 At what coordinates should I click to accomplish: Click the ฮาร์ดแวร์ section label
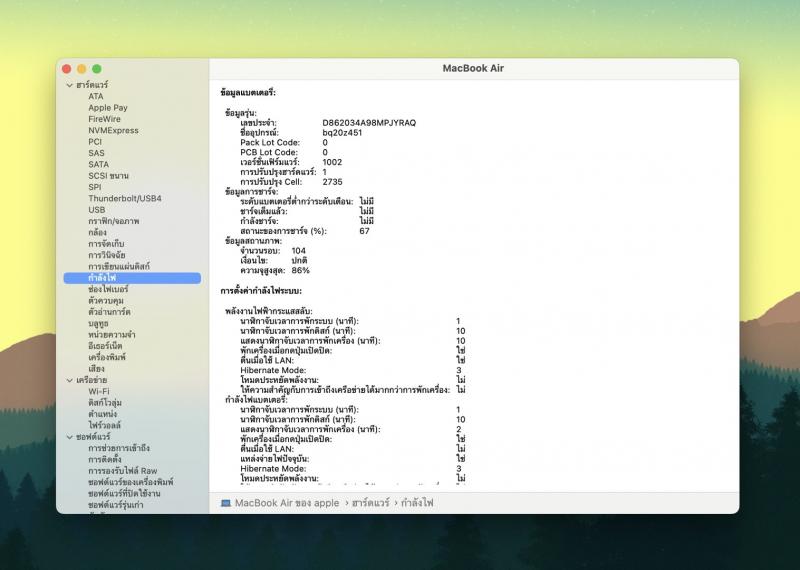tap(92, 85)
